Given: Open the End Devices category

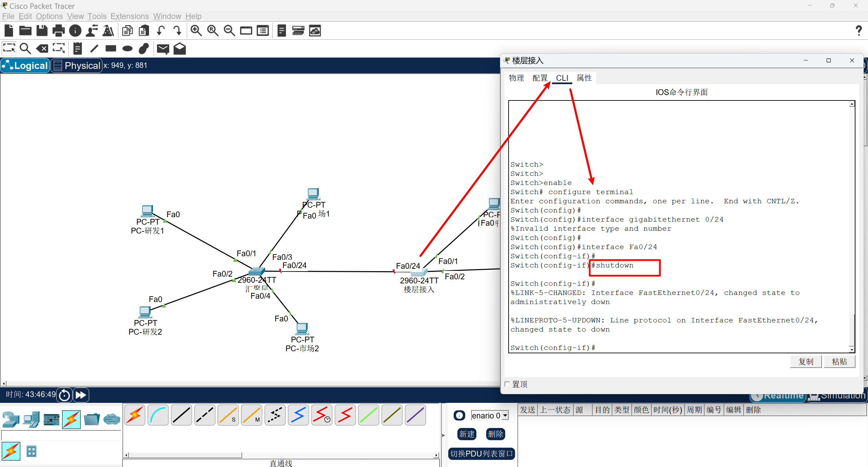Looking at the screenshot, I should point(31,419).
